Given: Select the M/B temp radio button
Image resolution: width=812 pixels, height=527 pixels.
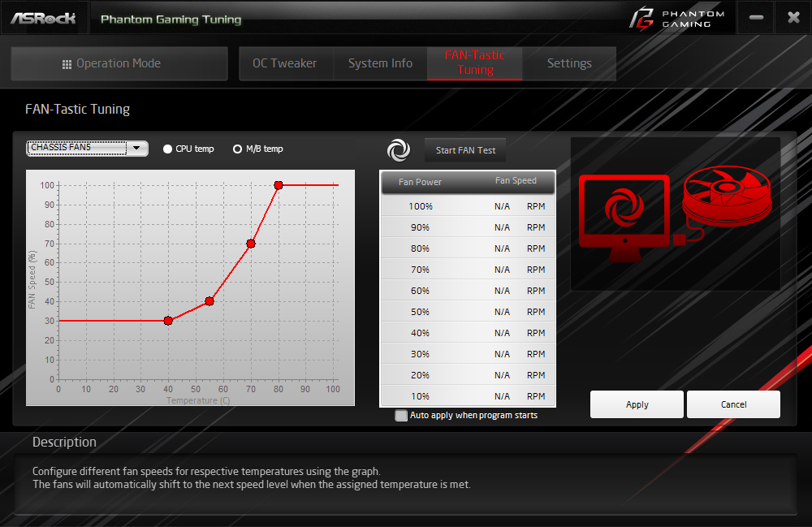Looking at the screenshot, I should coord(237,149).
